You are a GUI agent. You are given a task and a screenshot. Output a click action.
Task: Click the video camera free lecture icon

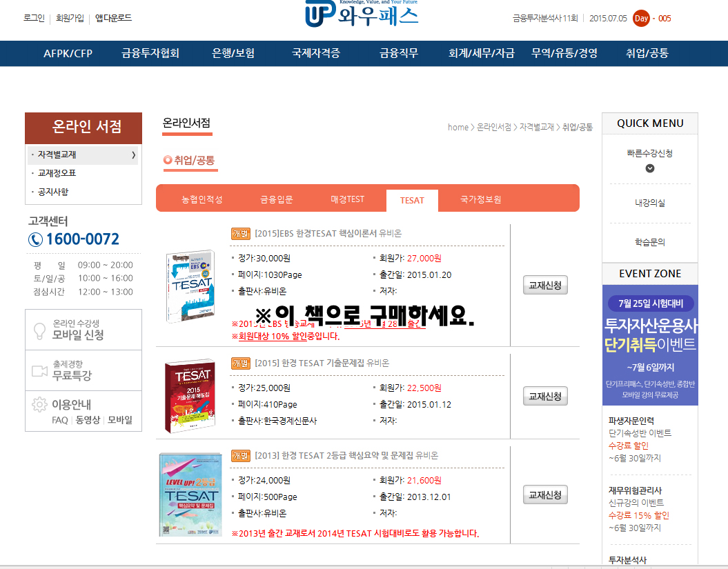coord(39,370)
